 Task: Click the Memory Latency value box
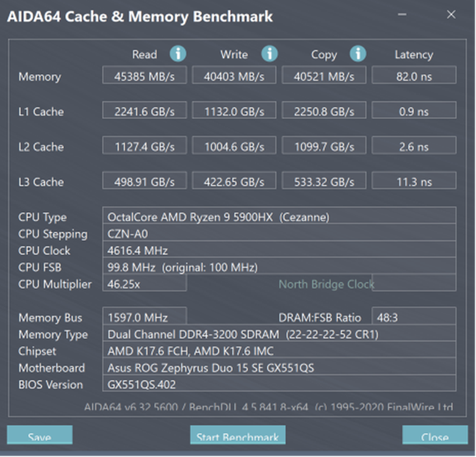(x=413, y=76)
